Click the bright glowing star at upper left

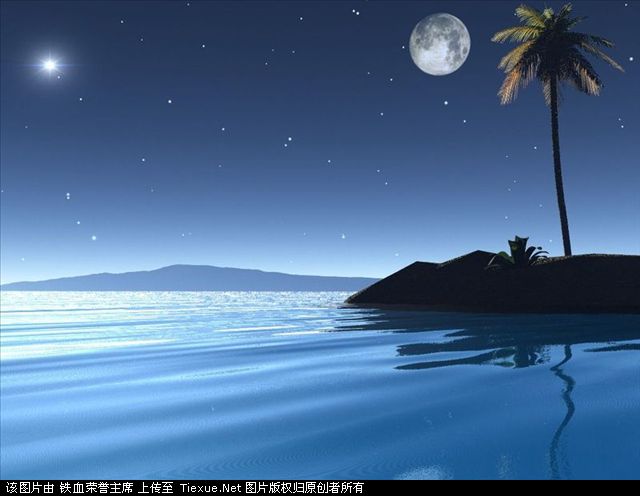(49, 65)
